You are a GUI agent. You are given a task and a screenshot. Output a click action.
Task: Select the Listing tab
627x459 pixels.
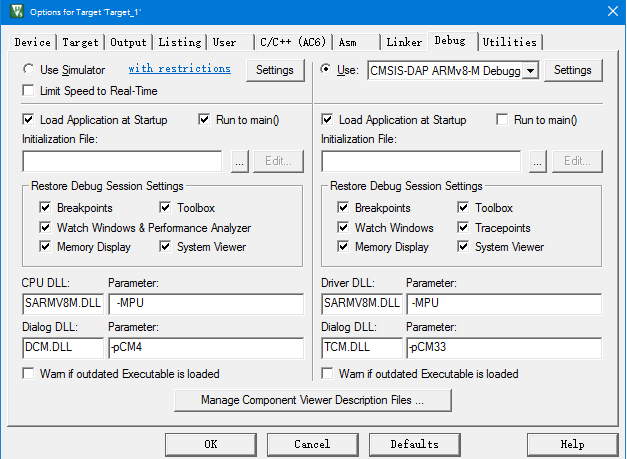click(x=180, y=42)
